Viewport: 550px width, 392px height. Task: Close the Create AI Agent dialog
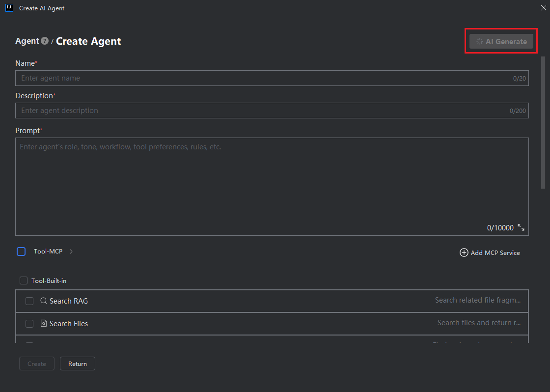[x=543, y=8]
